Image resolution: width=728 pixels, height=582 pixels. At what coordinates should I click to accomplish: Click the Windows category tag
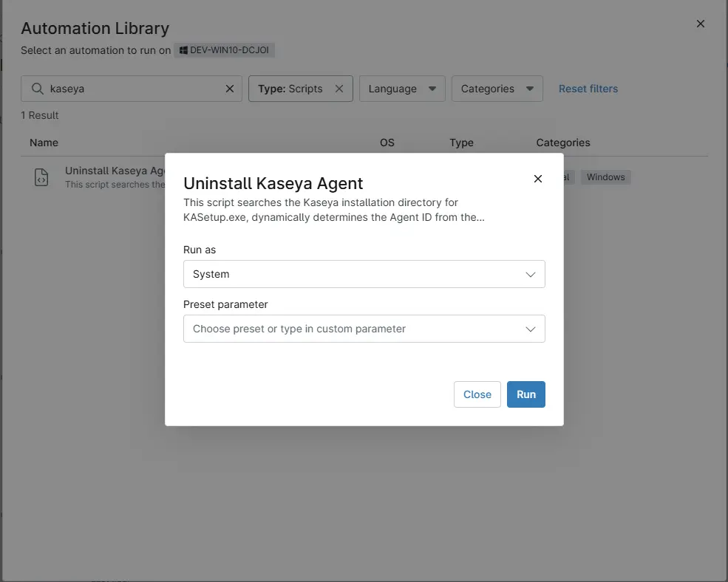605,177
